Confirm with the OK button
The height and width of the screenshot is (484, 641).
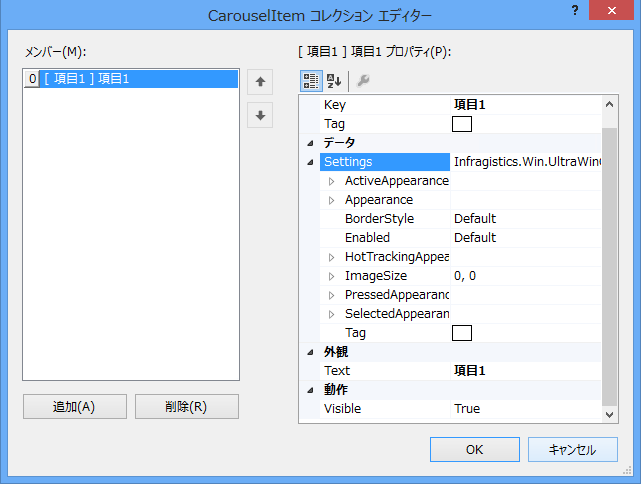[473, 450]
